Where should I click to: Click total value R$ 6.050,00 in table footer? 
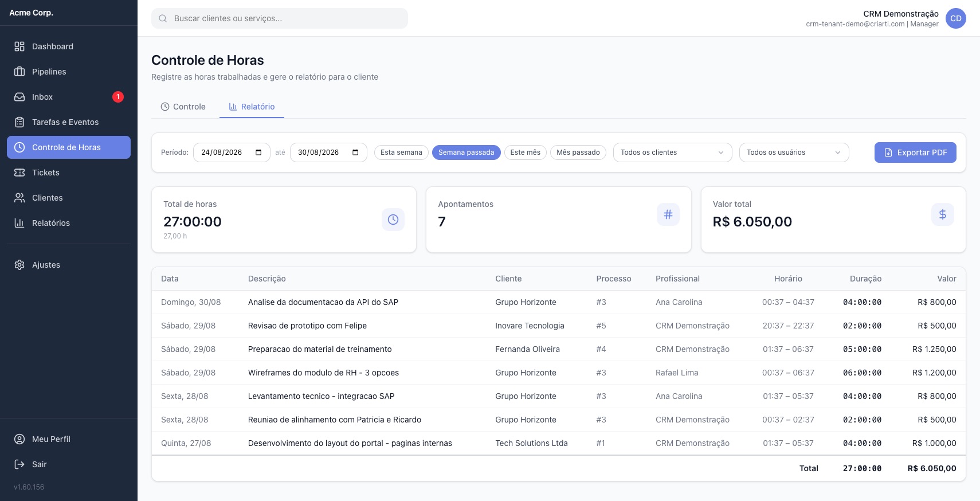click(932, 468)
